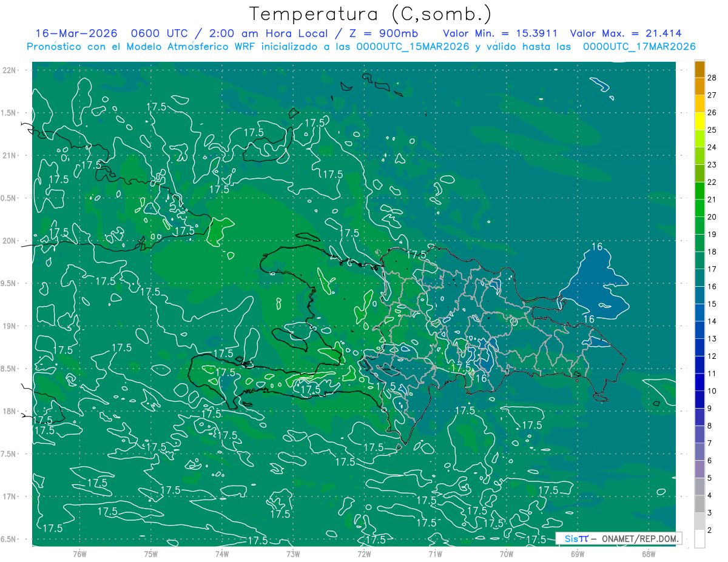Pick the yellow colorbar swatch between 25 and 26
Screen dimensions: 728x562
pos(699,121)
